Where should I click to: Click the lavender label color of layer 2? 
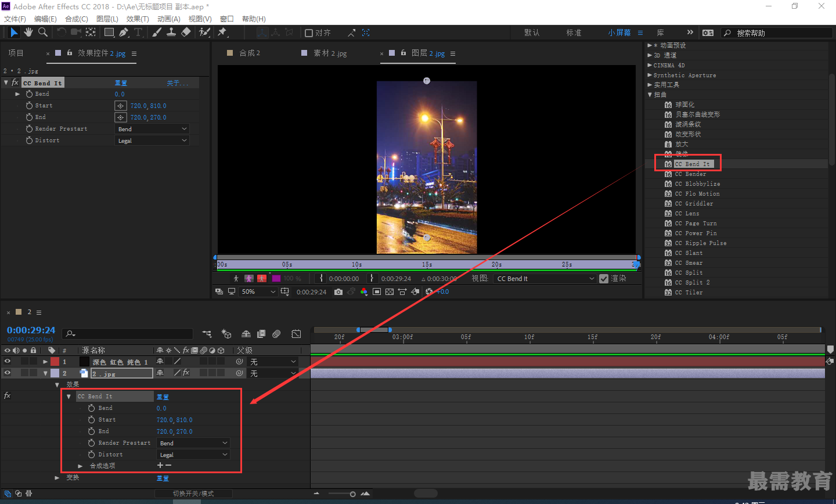55,373
